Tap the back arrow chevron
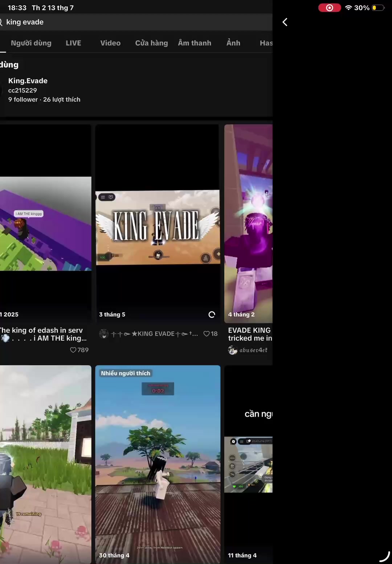Screen dimensions: 392x564 (285, 22)
